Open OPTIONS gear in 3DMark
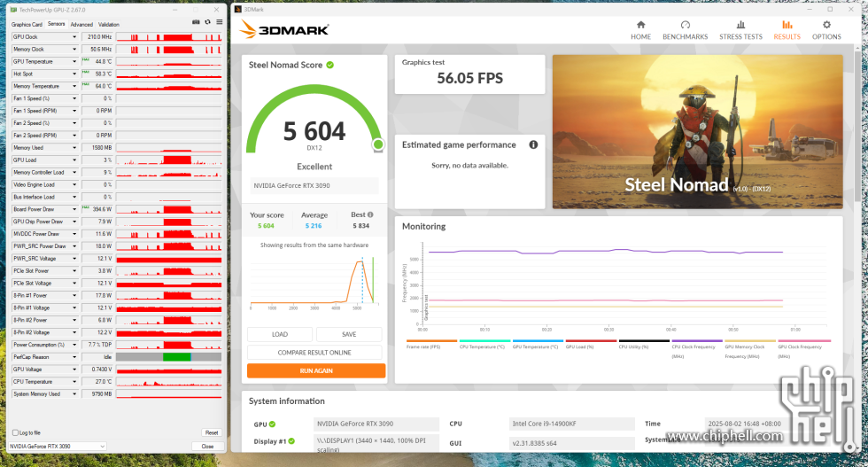The height and width of the screenshot is (467, 868). (826, 30)
